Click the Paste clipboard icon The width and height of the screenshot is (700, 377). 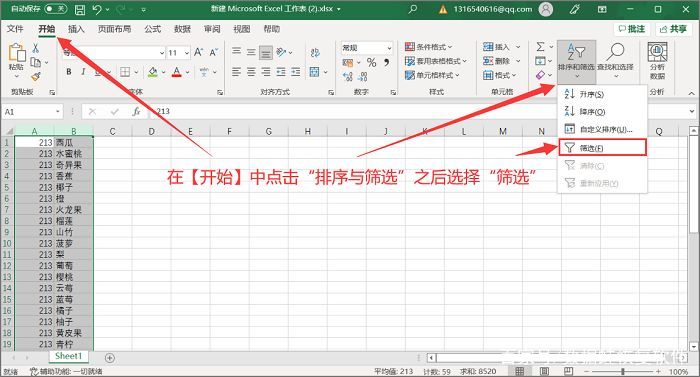pos(17,53)
